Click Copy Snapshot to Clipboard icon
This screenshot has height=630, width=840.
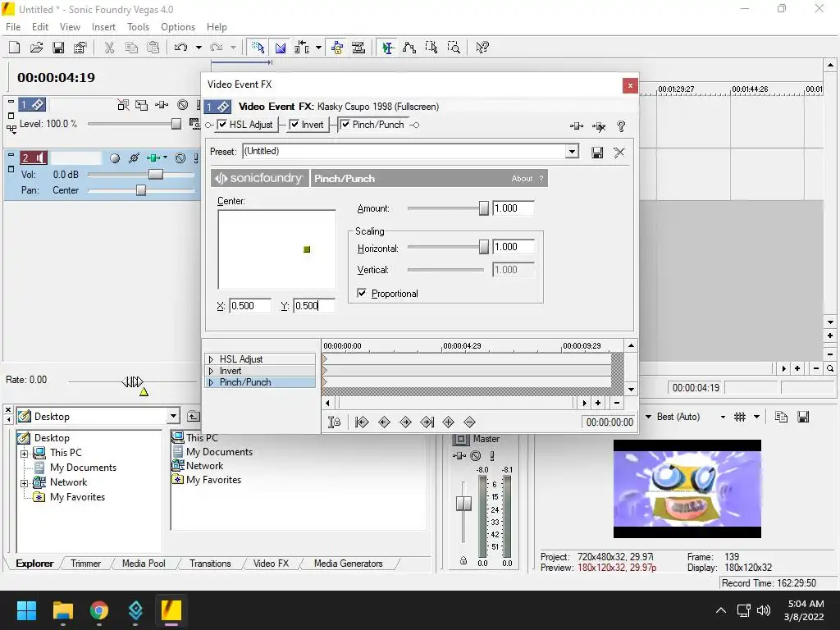(781, 417)
